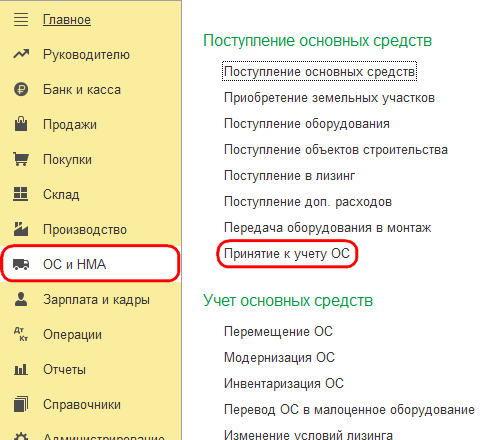
Task: Open Перемещение ОС
Action: (x=278, y=332)
